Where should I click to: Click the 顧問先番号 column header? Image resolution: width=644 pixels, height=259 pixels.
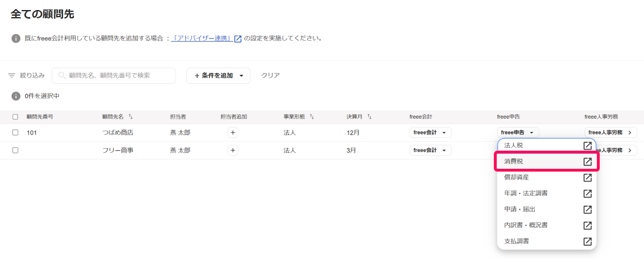tap(40, 117)
